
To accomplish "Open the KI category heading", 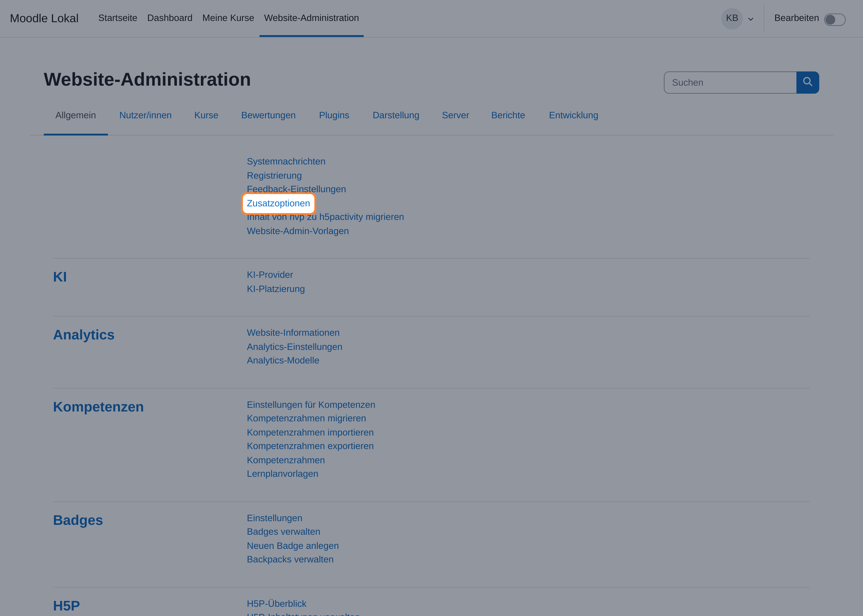I will click(60, 277).
